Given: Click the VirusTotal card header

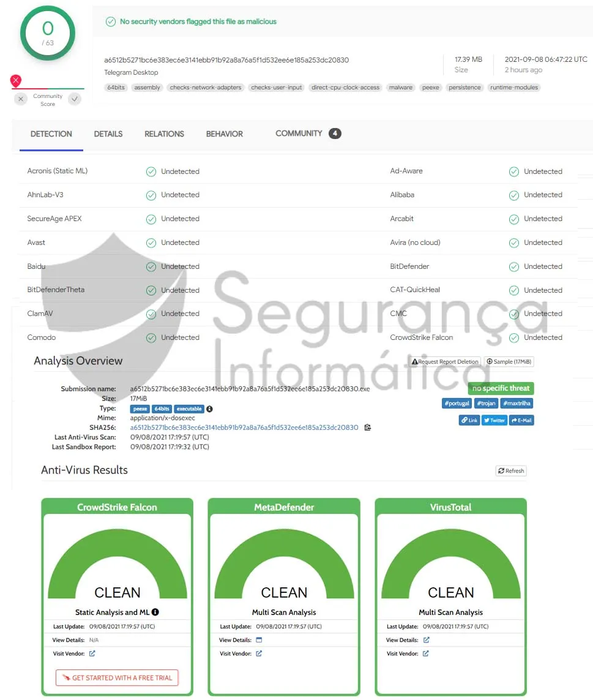Looking at the screenshot, I should click(450, 507).
